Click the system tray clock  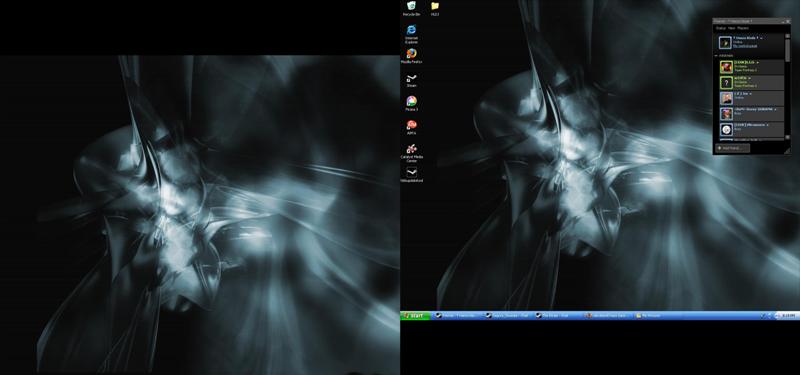[788, 316]
